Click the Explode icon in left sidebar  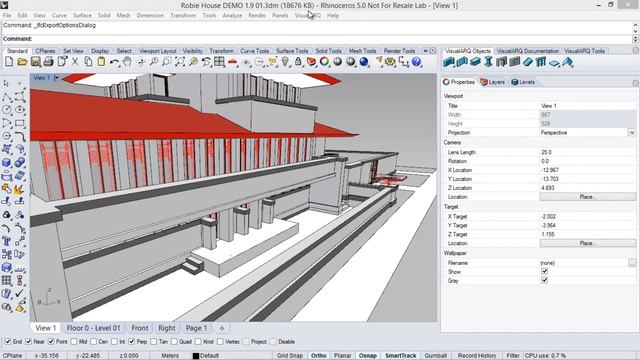pos(20,189)
